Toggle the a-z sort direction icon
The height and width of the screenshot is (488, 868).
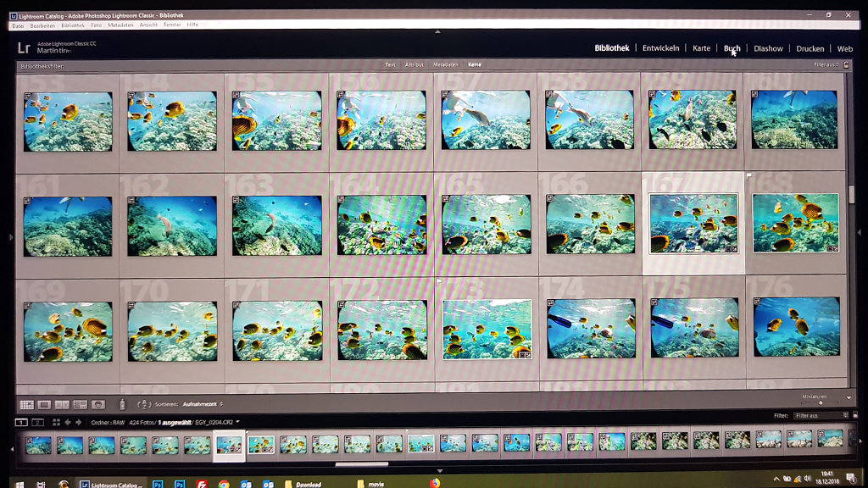(143, 405)
